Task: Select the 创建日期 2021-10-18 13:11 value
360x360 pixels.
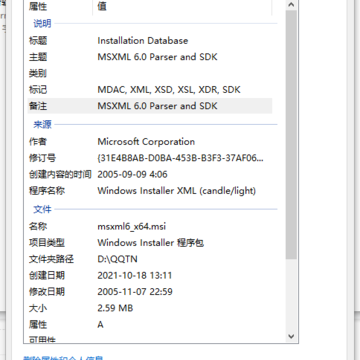Action: 135,275
